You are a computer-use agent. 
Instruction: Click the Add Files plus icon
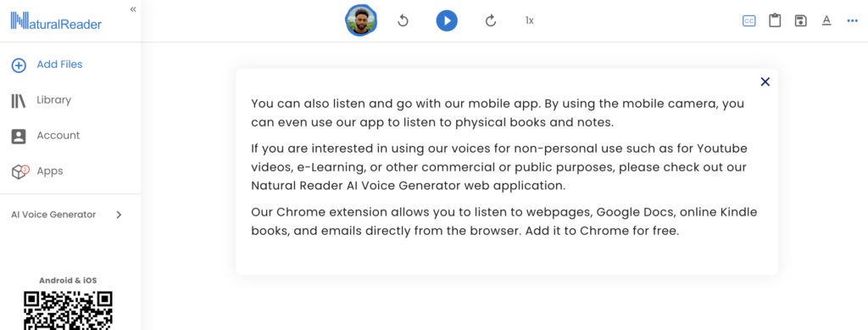(19, 65)
